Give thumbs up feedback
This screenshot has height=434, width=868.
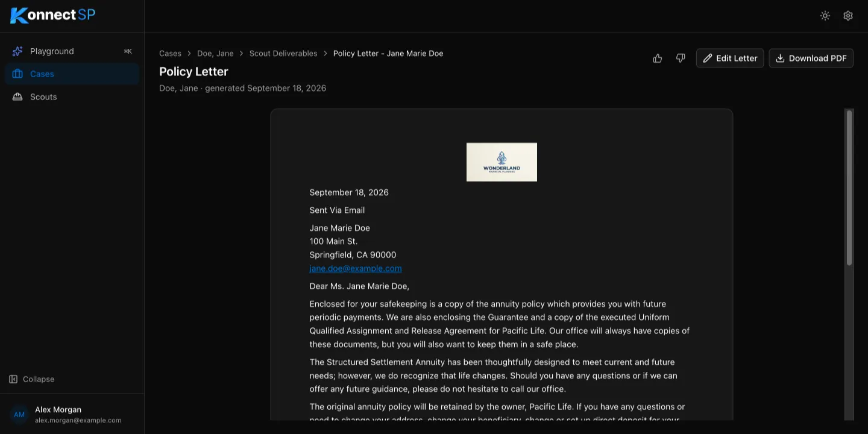click(x=658, y=58)
